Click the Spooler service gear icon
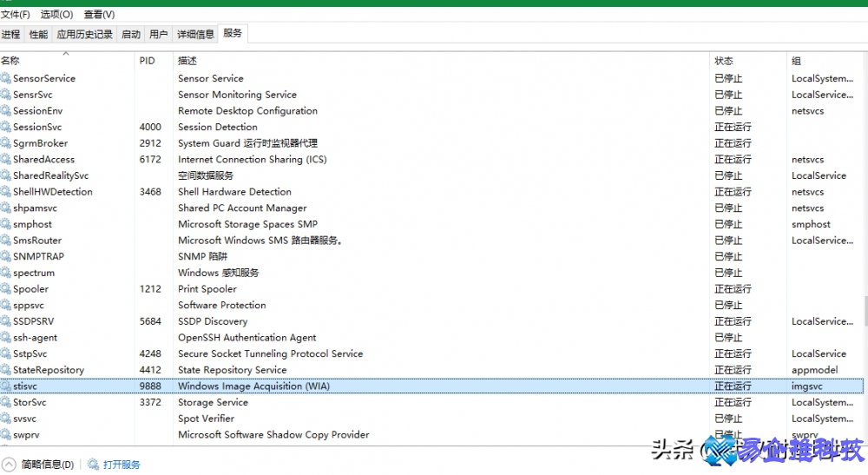The width and height of the screenshot is (868, 475). point(6,289)
